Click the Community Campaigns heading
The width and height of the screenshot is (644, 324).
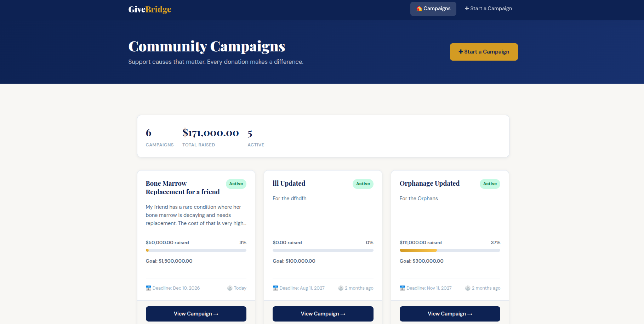tap(207, 46)
